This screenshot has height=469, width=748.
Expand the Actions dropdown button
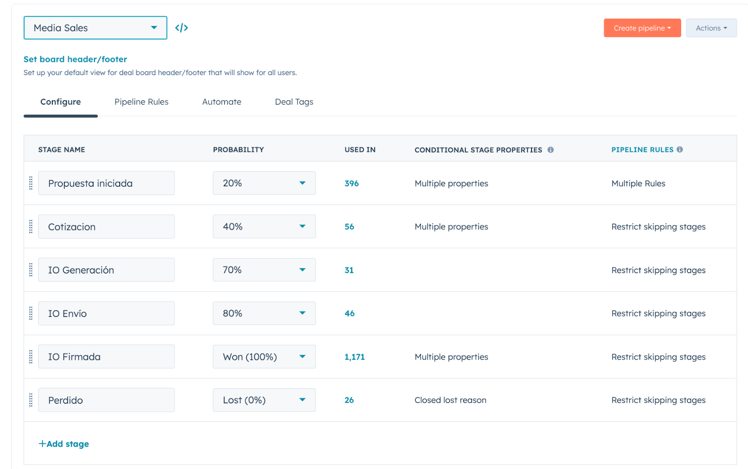click(711, 28)
